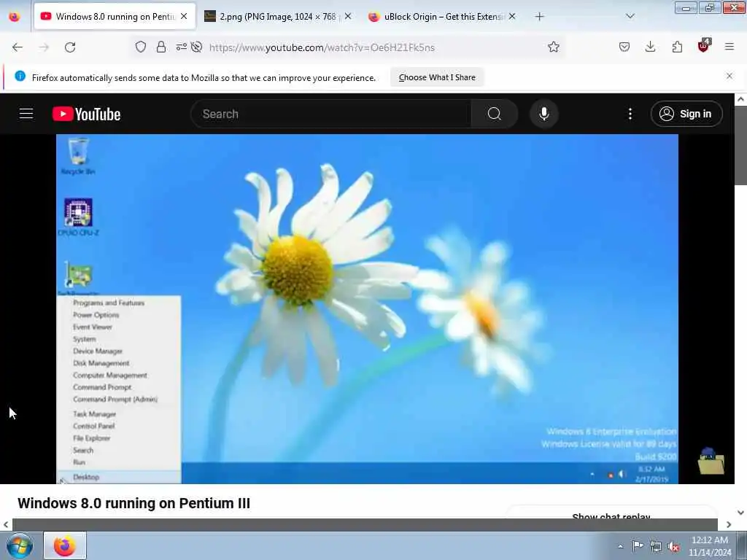Open the Save to Pocket icon
Screen dimensions: 747x560
624,47
